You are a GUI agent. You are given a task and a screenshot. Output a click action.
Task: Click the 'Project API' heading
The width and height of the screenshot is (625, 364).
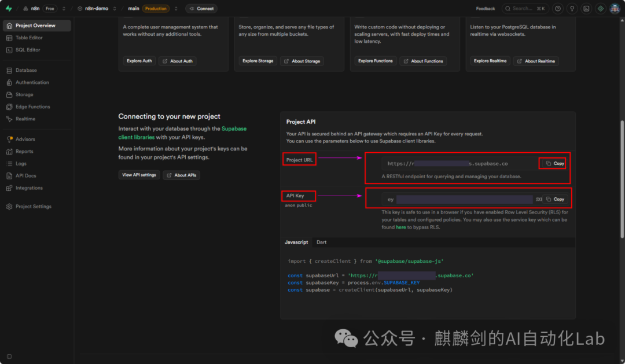[x=300, y=122]
